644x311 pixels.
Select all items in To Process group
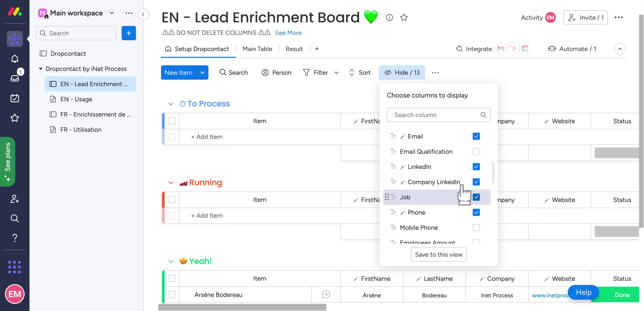[172, 121]
